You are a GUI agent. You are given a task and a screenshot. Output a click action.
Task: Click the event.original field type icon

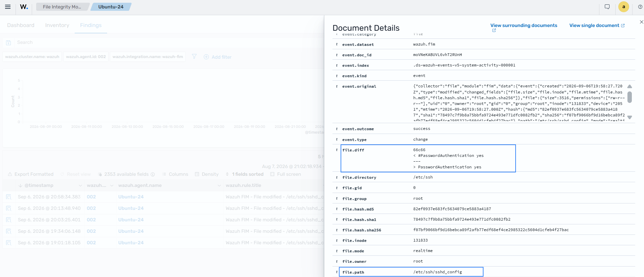(337, 86)
